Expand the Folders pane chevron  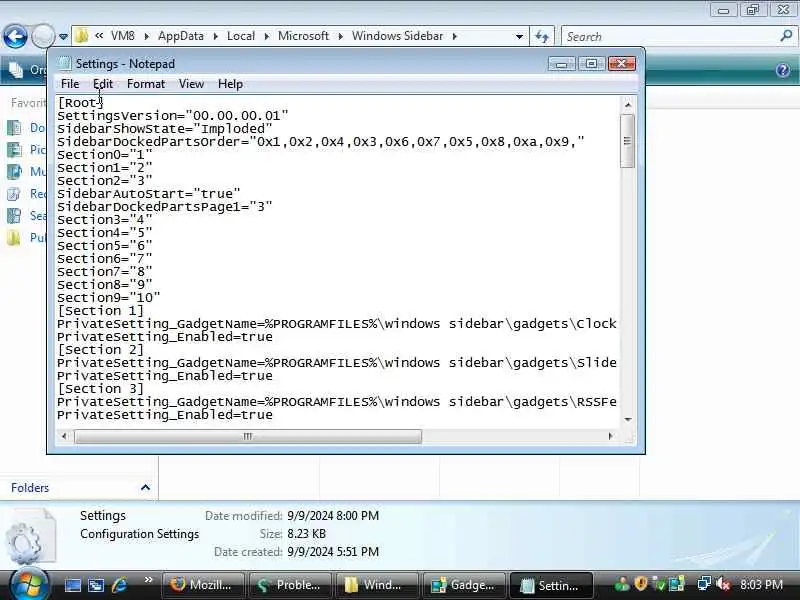coord(145,487)
